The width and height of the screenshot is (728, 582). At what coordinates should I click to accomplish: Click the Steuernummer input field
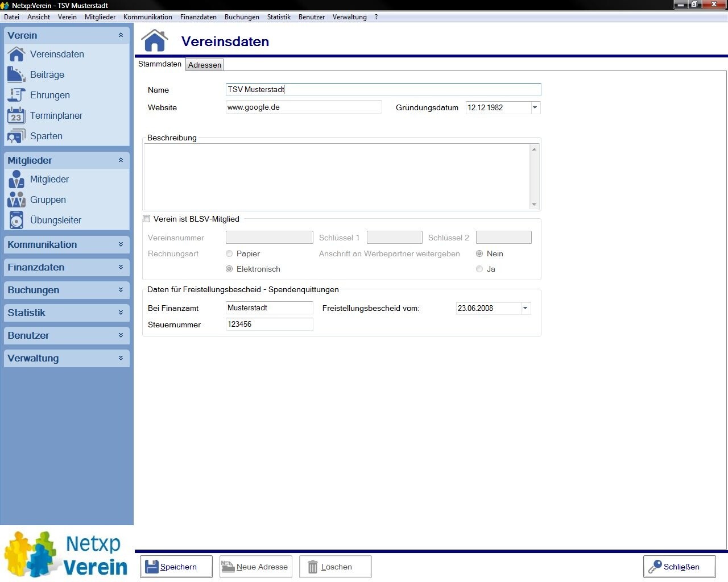tap(269, 324)
